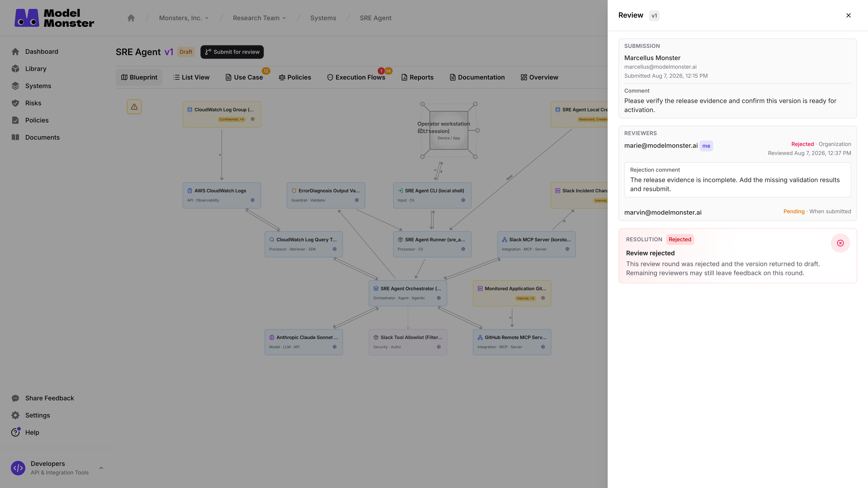This screenshot has width=868, height=488.
Task: Open the Use Case tab
Action: point(244,77)
